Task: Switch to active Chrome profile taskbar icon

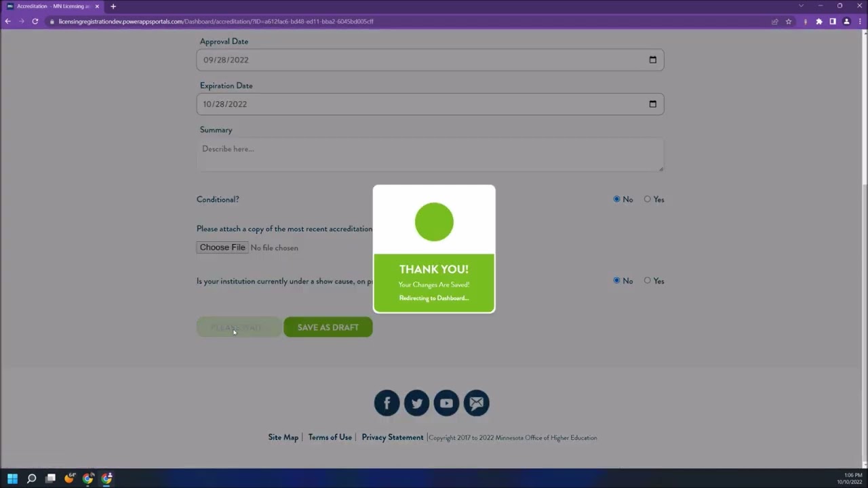Action: tap(106, 479)
